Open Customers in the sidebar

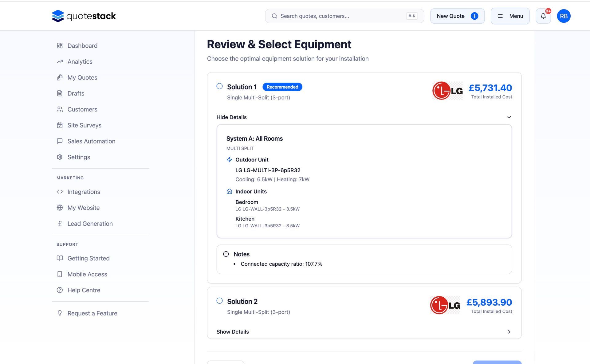82,109
